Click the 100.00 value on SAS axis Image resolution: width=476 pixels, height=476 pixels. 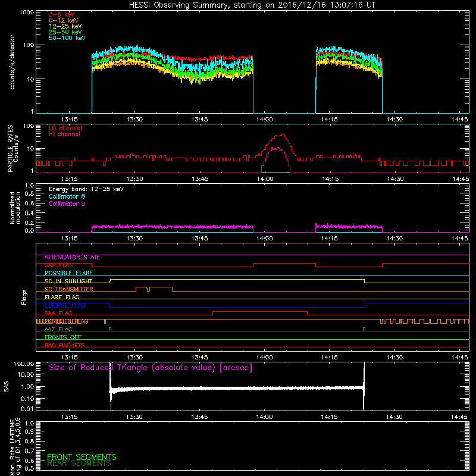24,364
